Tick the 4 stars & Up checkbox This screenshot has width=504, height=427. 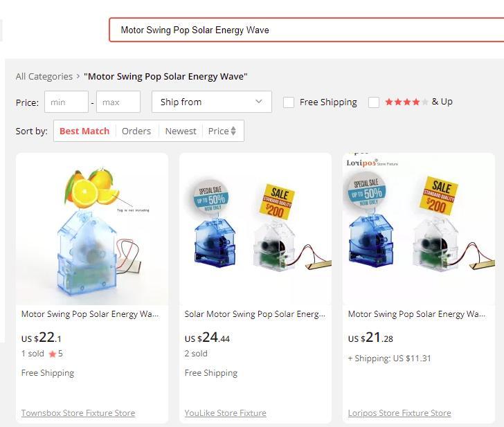[x=374, y=102]
